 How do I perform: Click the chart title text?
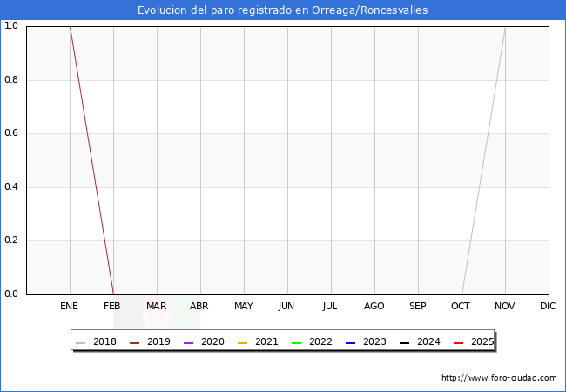tap(283, 10)
